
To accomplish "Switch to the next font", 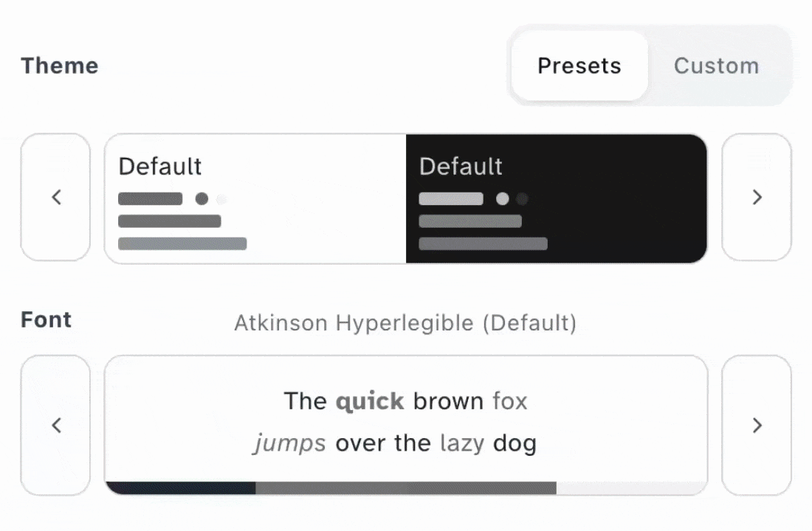I will [x=756, y=426].
